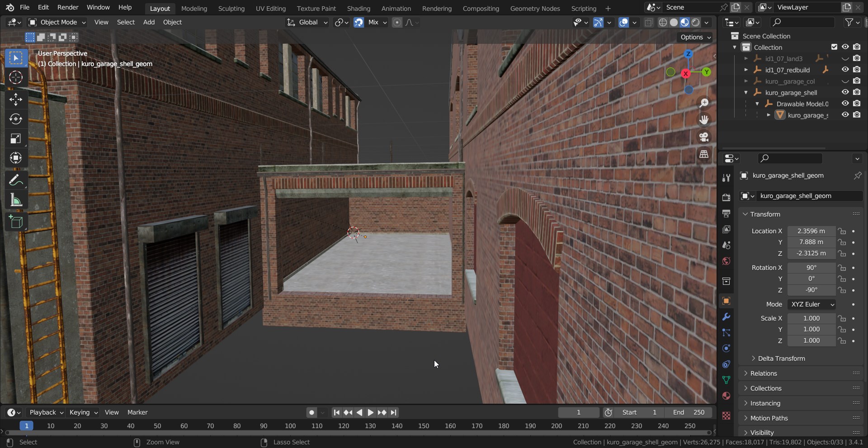Open the Keying popover in timeline
868x448 pixels.
click(83, 412)
